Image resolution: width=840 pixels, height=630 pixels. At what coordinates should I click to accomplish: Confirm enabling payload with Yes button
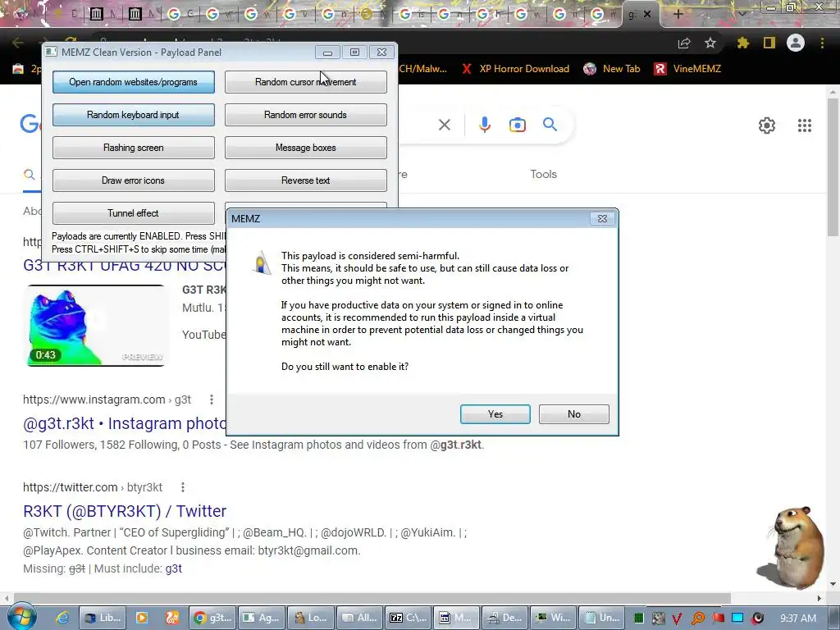pos(495,414)
